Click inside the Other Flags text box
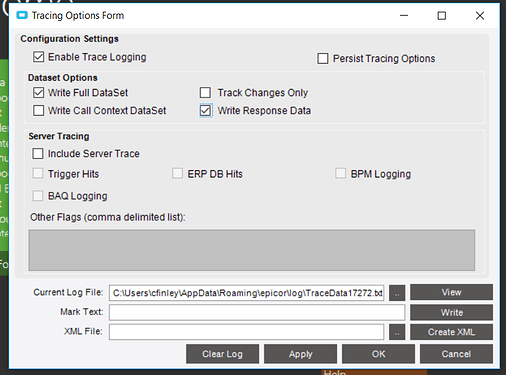Viewport: 506px width, 375px height. click(x=252, y=250)
